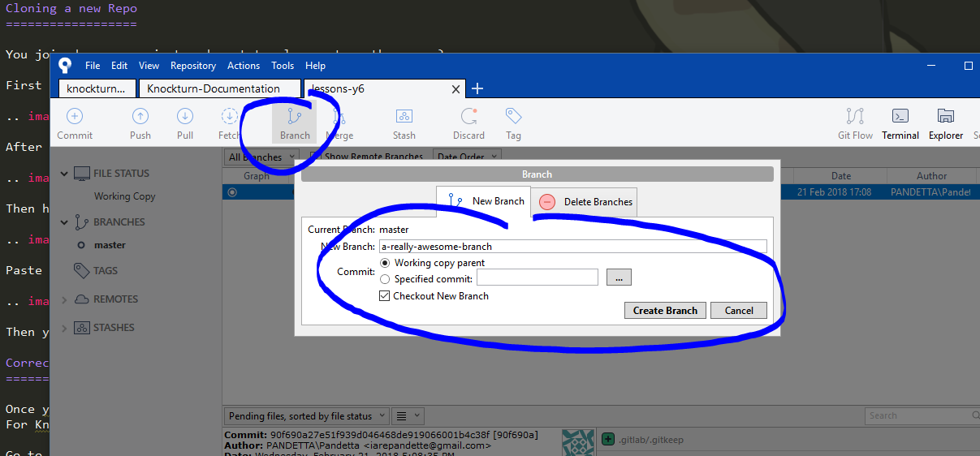Screen dimensions: 980x456
Task: Open the View menu
Action: click(x=149, y=66)
